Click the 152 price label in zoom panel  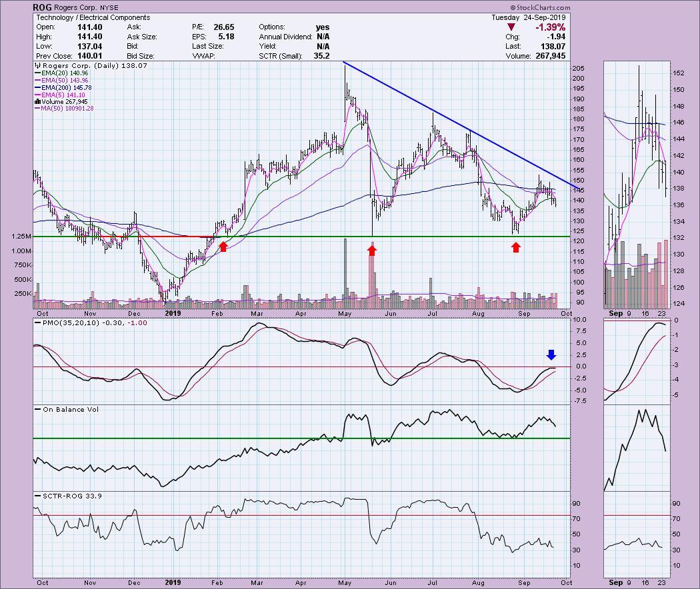[679, 73]
